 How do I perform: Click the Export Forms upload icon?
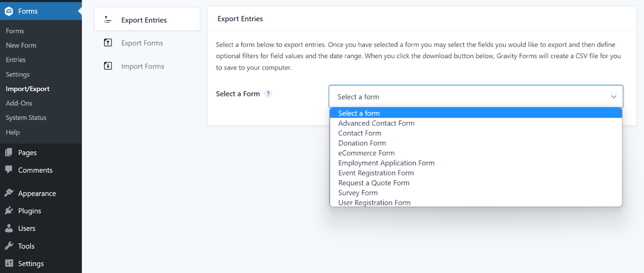coord(107,43)
